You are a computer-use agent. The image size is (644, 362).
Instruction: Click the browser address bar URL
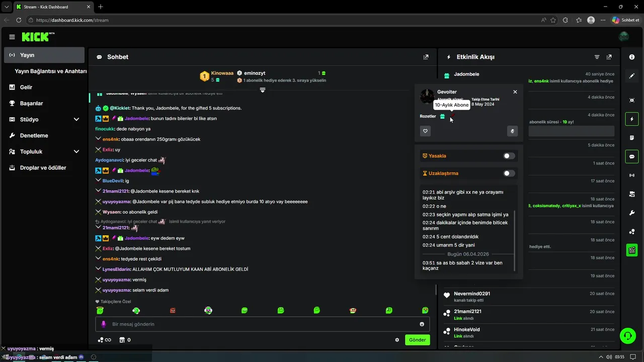pos(72,20)
